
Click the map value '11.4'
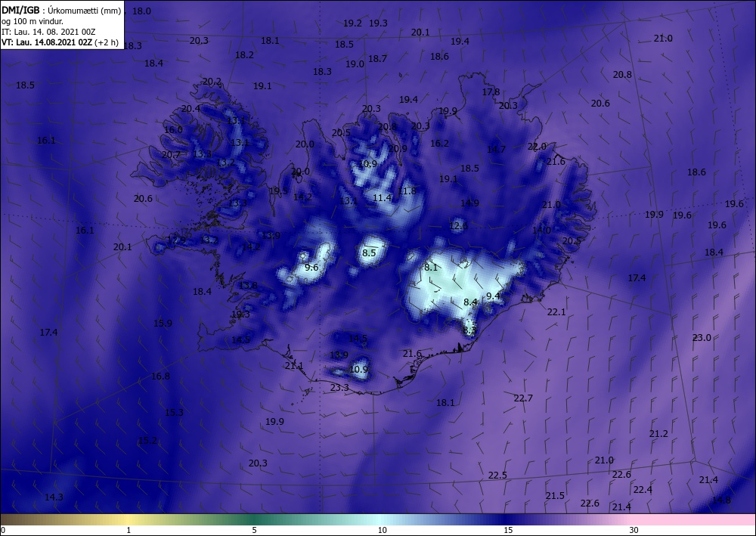pyautogui.click(x=382, y=197)
